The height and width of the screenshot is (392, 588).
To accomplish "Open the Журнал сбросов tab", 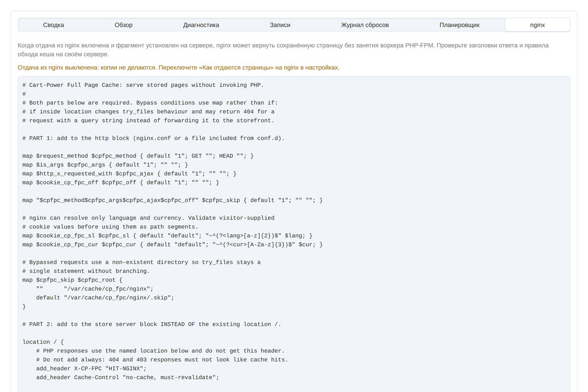I will click(365, 25).
